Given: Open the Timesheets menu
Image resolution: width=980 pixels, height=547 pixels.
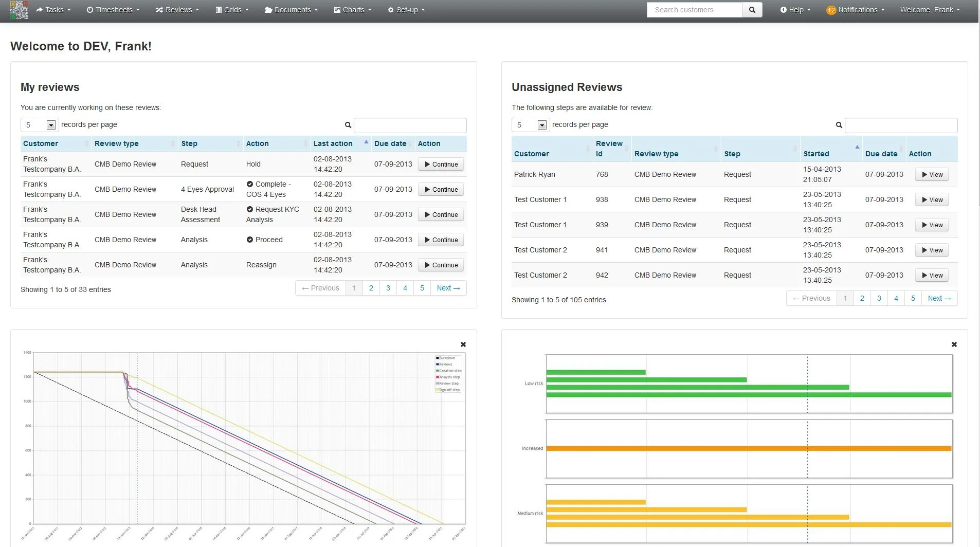Looking at the screenshot, I should pos(113,10).
